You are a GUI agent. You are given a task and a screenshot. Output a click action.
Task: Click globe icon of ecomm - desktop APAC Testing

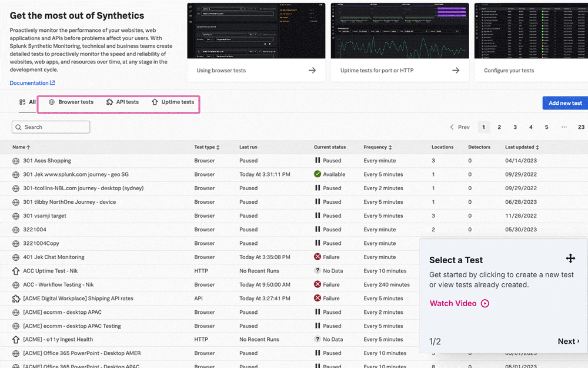pyautogui.click(x=16, y=326)
